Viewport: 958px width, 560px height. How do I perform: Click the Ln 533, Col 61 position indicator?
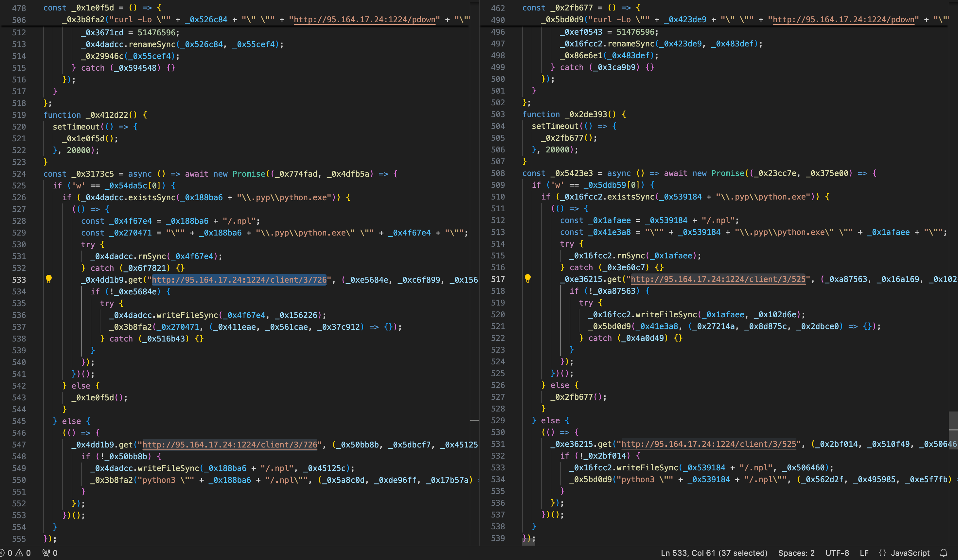(x=714, y=553)
